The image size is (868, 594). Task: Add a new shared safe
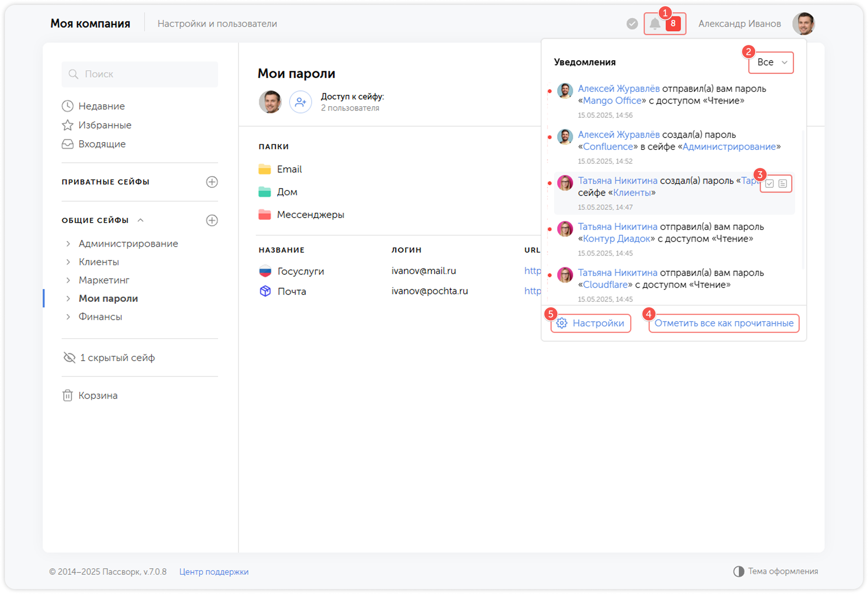point(212,220)
